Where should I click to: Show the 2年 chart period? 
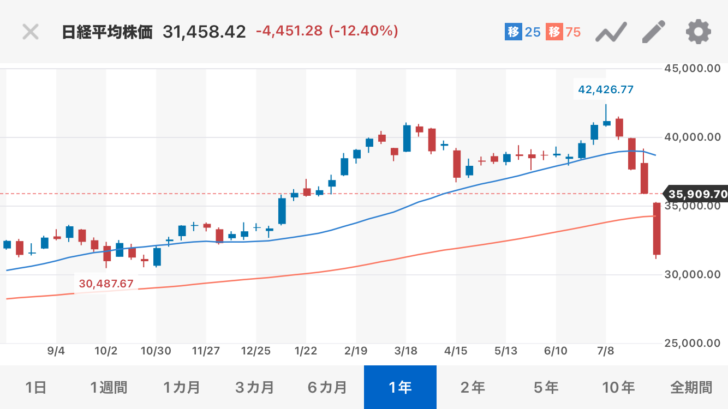(x=473, y=387)
